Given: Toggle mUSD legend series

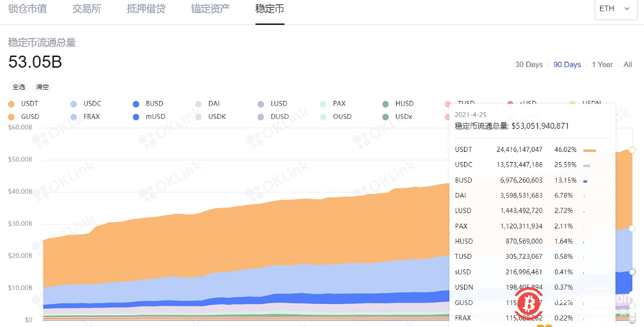Looking at the screenshot, I should (149, 116).
